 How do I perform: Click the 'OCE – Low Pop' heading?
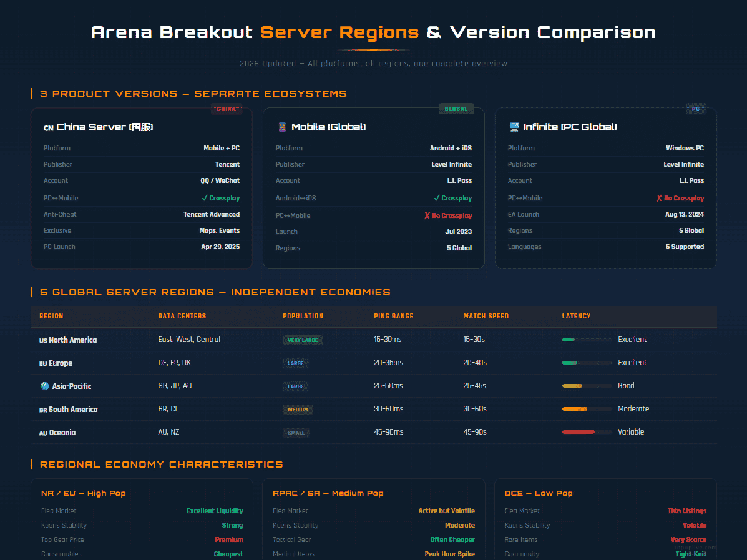[x=539, y=493]
